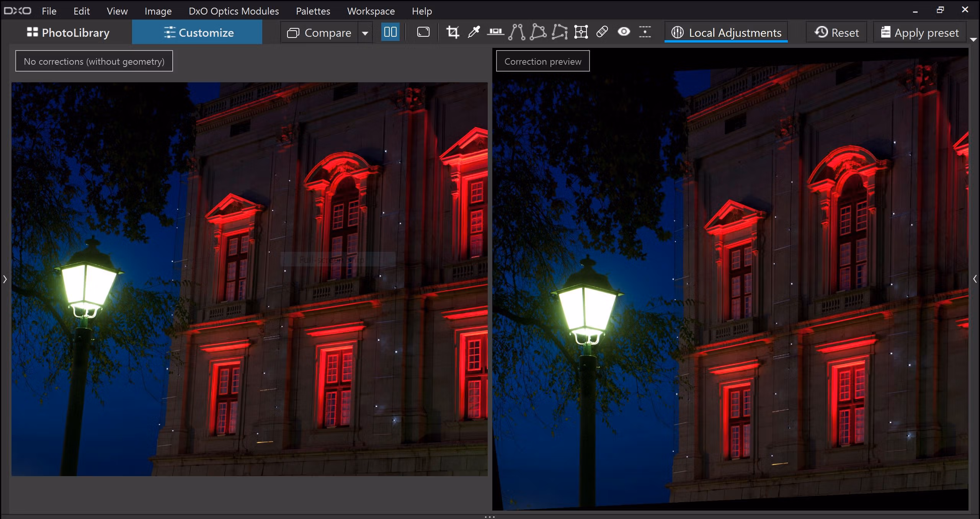
Task: Click the Apply preset button
Action: (920, 33)
